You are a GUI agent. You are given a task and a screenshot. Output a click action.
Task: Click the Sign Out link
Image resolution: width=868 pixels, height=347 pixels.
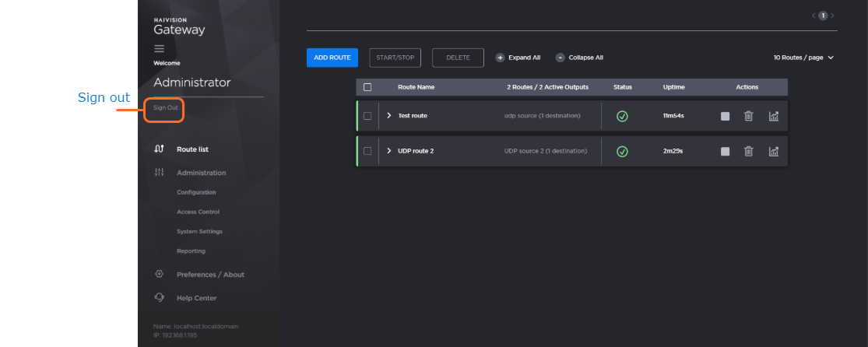pyautogui.click(x=165, y=107)
